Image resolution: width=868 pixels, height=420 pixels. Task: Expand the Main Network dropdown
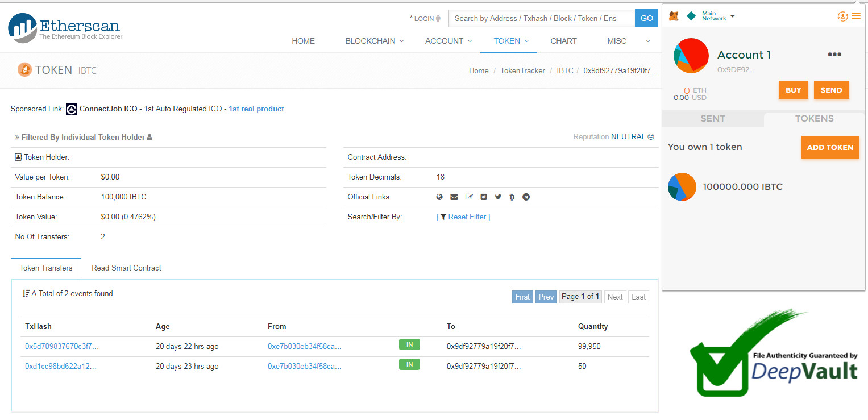click(733, 16)
